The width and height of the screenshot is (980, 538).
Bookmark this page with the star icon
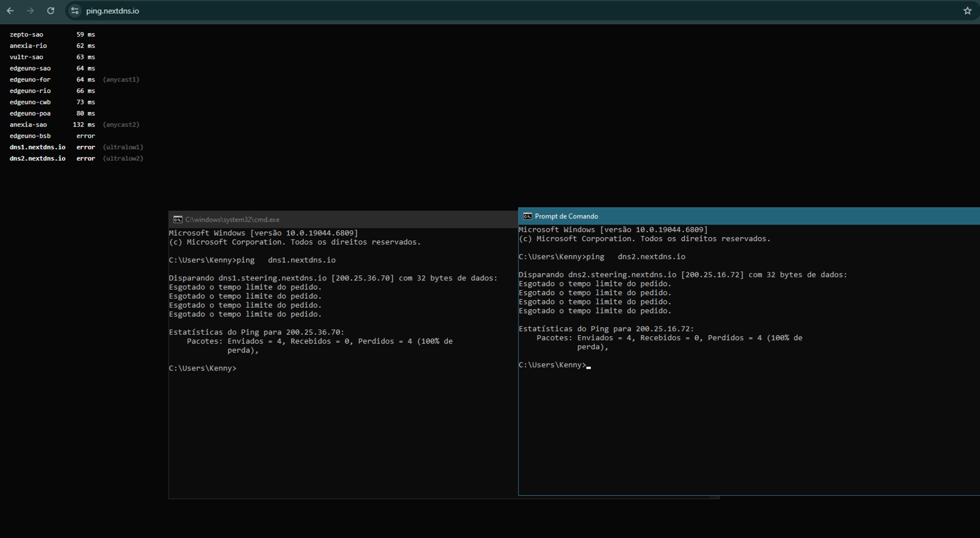tap(967, 11)
